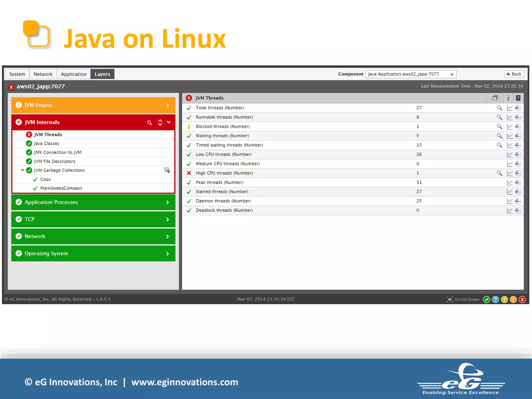Open graph for Runnable threads row
This screenshot has height=399, width=532.
pyautogui.click(x=510, y=117)
